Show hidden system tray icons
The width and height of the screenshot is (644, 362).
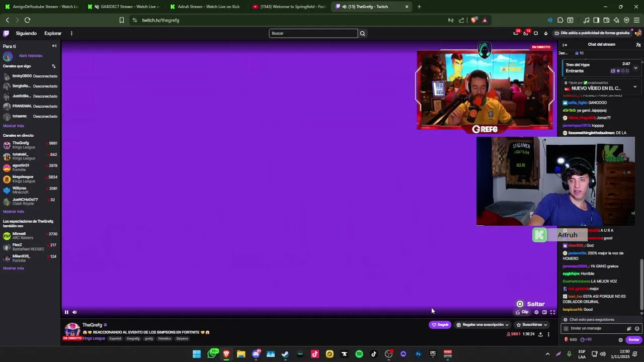(548, 354)
